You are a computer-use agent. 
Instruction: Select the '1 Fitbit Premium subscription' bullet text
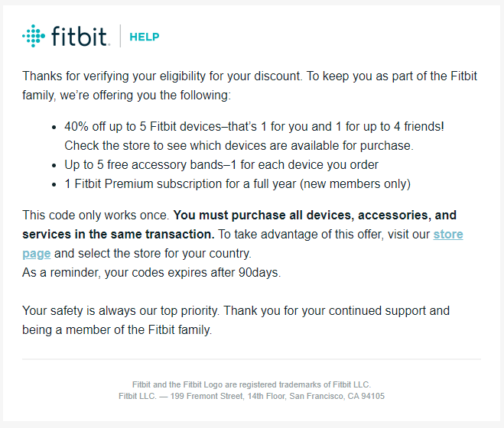237,183
